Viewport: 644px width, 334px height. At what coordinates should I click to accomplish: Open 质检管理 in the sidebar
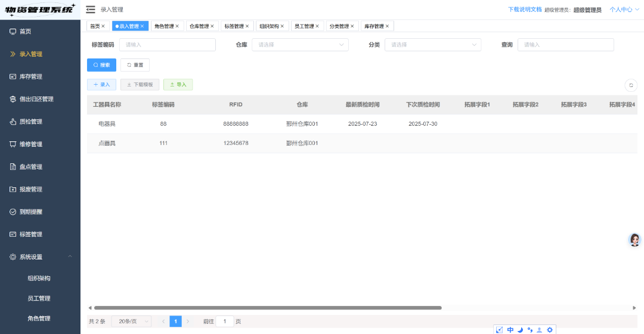[x=31, y=122]
